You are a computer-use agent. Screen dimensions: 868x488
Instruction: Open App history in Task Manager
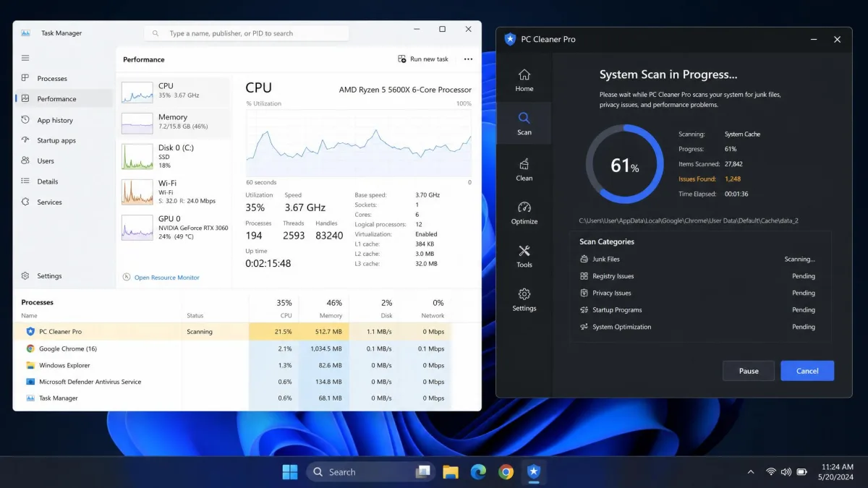pos(64,120)
